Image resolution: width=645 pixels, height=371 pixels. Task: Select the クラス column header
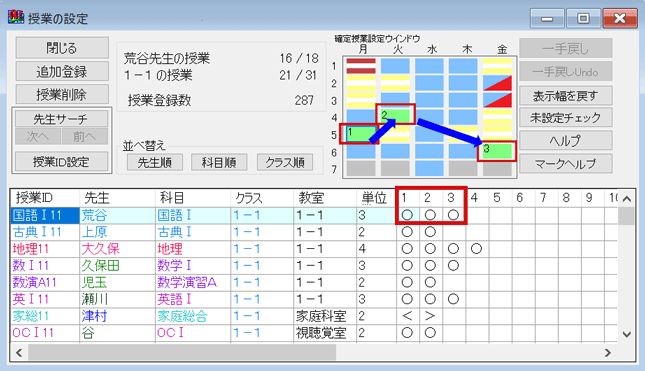coord(262,198)
